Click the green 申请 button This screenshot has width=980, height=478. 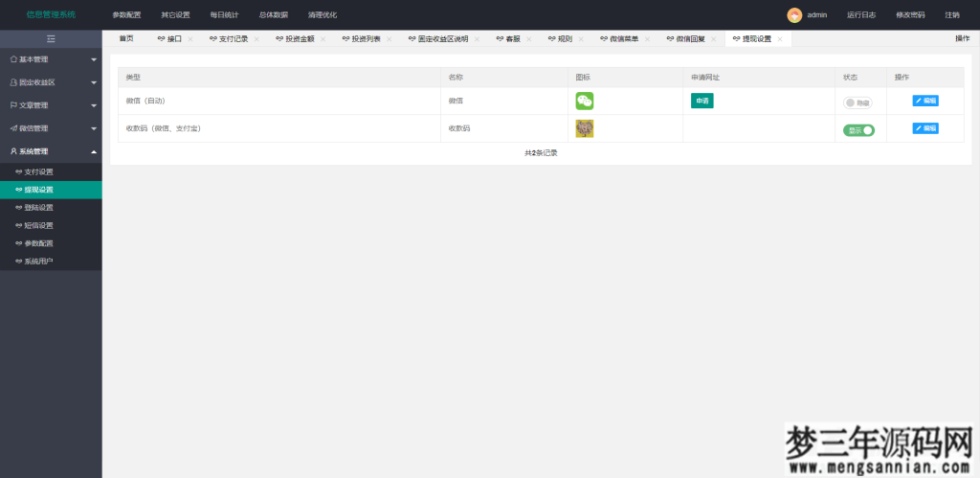point(702,101)
